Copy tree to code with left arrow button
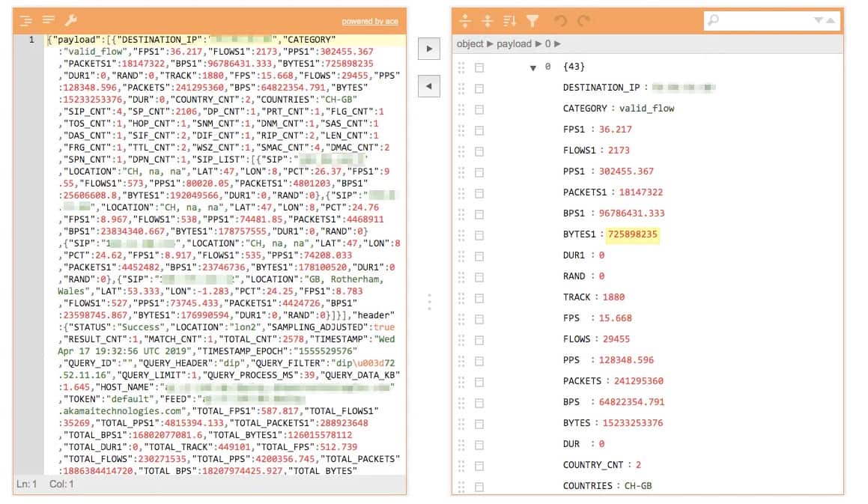 click(x=428, y=86)
